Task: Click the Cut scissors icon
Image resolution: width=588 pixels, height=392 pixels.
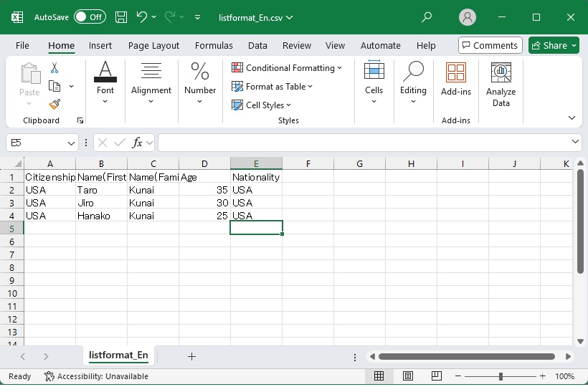Action: coord(54,67)
